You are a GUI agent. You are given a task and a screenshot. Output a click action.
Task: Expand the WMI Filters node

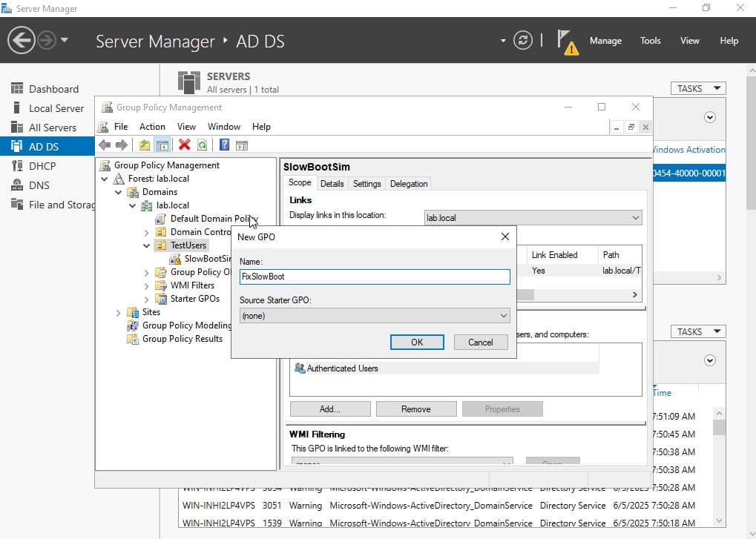tap(146, 285)
